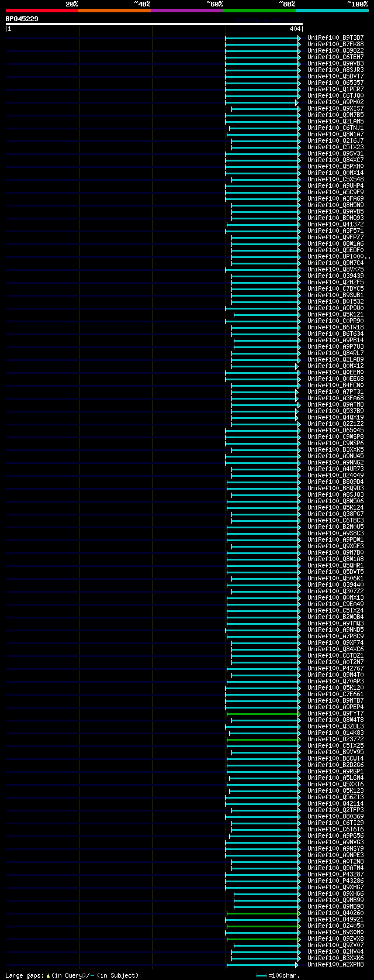Select the UniRef100_Q41372 label
Viewport: 374px width, 980px height.
pos(335,224)
